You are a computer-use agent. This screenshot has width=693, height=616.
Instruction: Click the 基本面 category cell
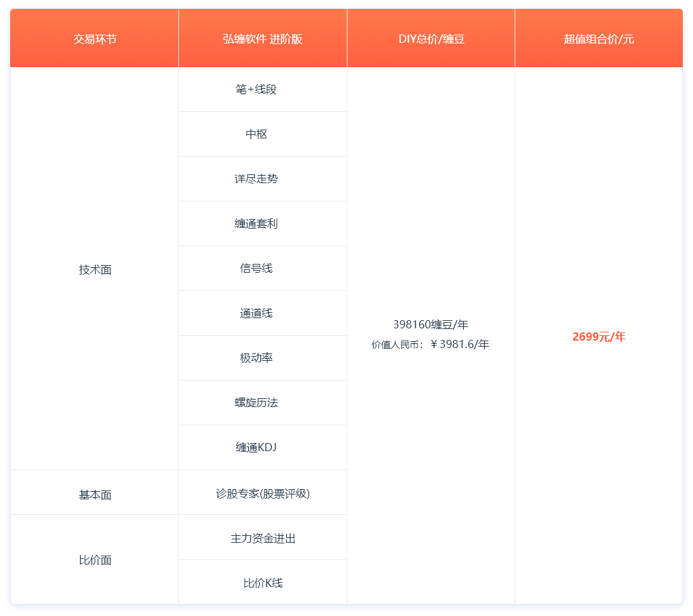(94, 492)
